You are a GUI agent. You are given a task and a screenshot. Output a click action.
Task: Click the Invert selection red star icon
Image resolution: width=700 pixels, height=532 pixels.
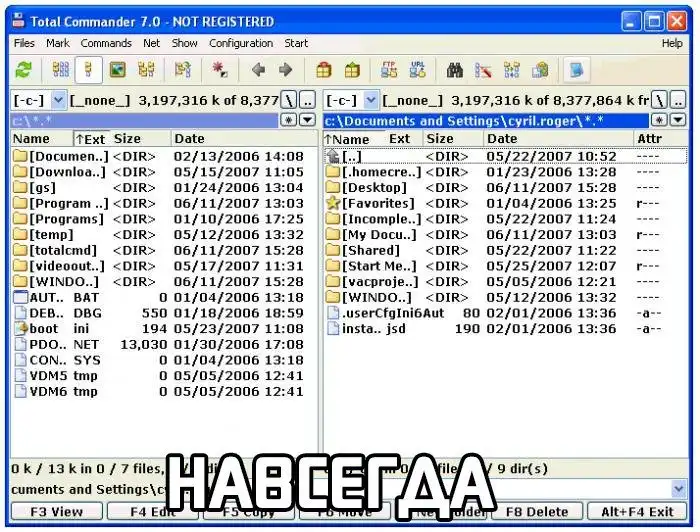(219, 70)
